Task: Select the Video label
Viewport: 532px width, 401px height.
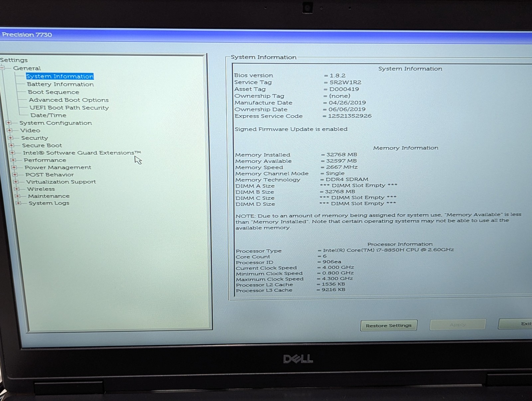Action: tap(30, 130)
